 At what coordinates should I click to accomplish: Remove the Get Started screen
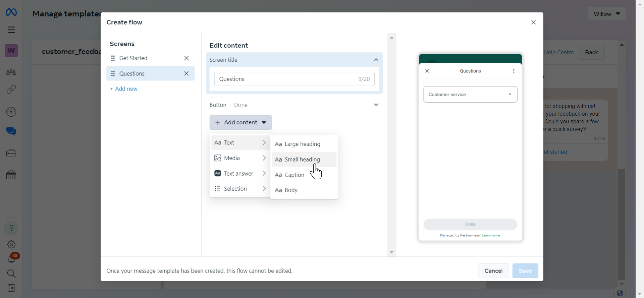[186, 58]
